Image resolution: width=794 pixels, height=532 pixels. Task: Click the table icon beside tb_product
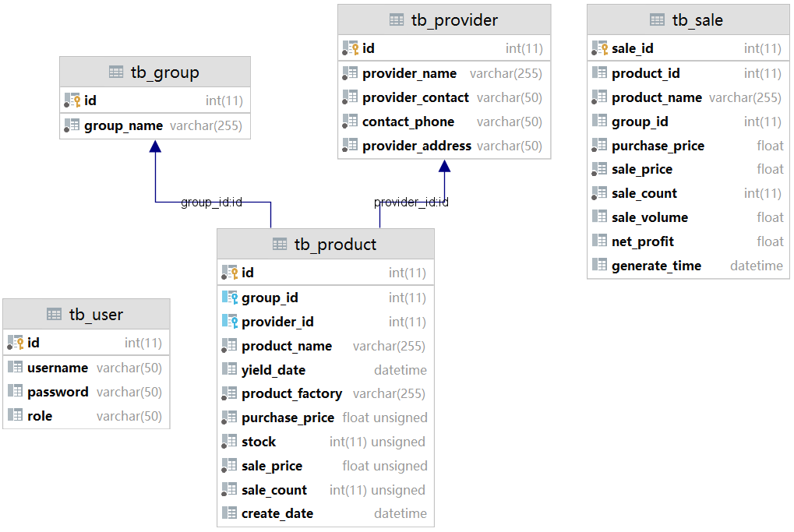click(x=280, y=245)
